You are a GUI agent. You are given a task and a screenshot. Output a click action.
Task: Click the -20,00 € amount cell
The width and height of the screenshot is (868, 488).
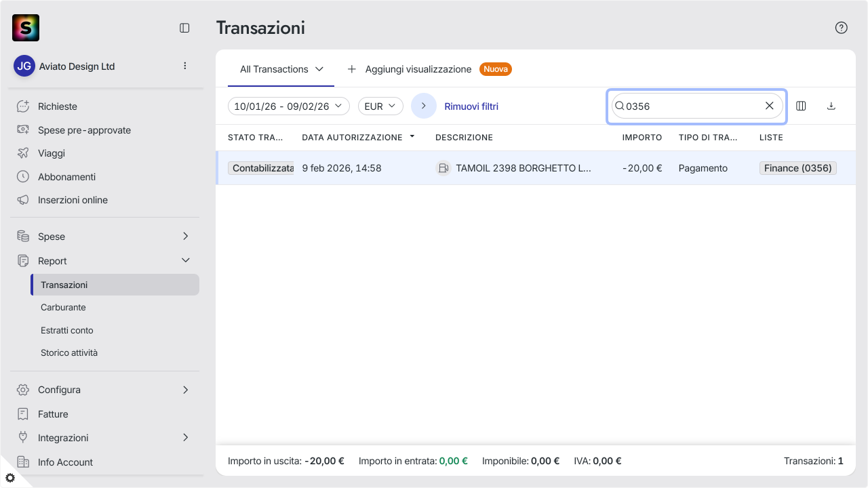(642, 168)
